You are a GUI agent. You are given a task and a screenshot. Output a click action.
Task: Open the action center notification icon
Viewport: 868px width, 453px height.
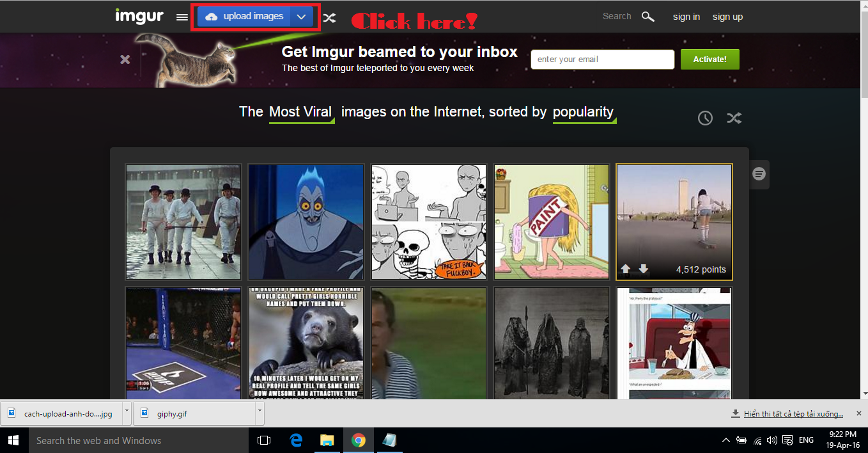(x=787, y=440)
